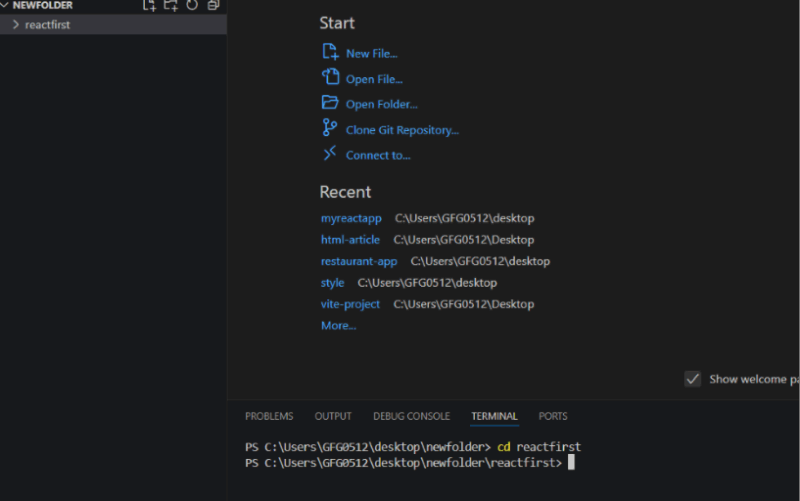Image resolution: width=800 pixels, height=501 pixels.
Task: Click the Connect to remote icon
Action: coord(330,153)
